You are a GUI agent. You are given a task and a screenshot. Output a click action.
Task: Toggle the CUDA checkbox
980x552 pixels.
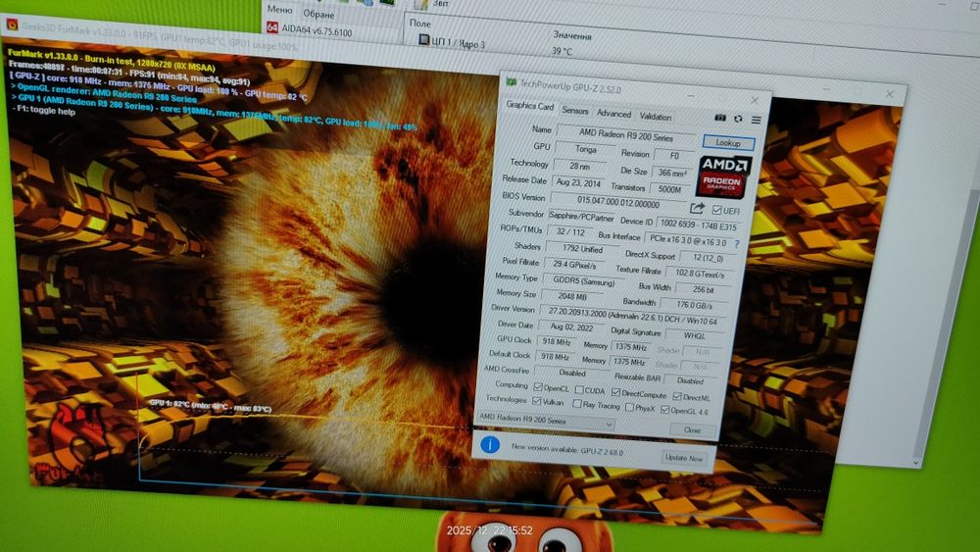pos(579,390)
